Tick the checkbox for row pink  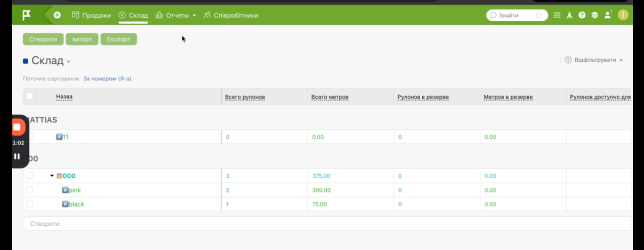(x=29, y=190)
